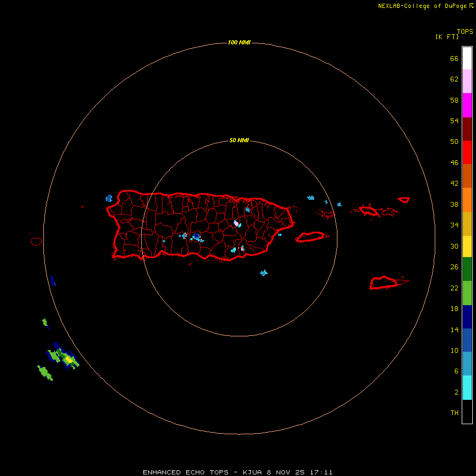Click the NEXLAB-College of DuPage text

422,6
